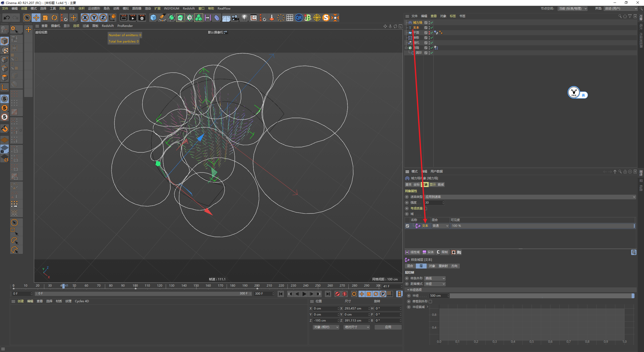
Task: Open the 运动图形 menu
Action: click(94, 8)
